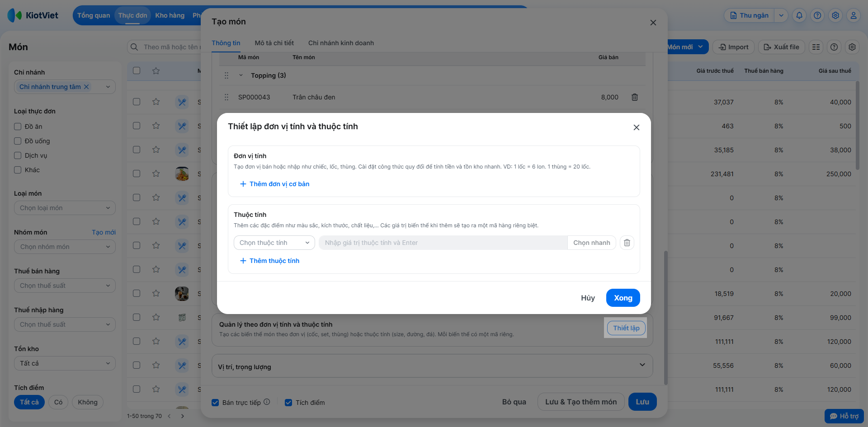Switch to Chi nhánh kinh doanh tab
This screenshot has height=427, width=868.
click(x=341, y=43)
